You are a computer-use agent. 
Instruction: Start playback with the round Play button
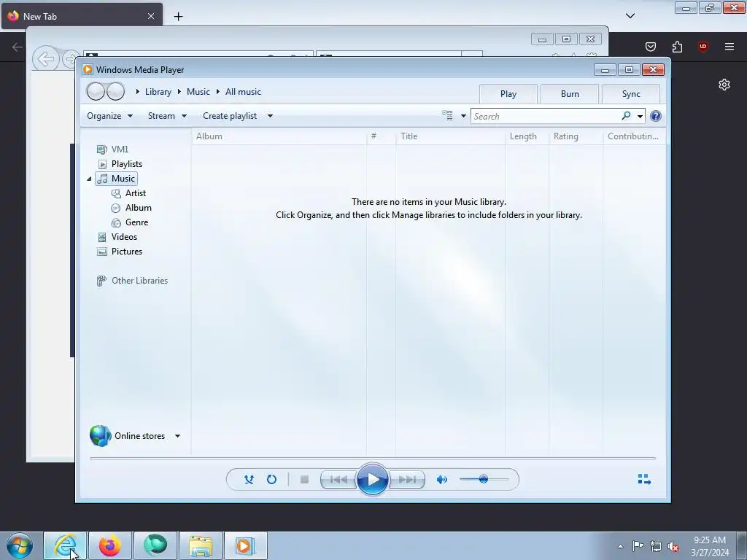[x=372, y=480]
